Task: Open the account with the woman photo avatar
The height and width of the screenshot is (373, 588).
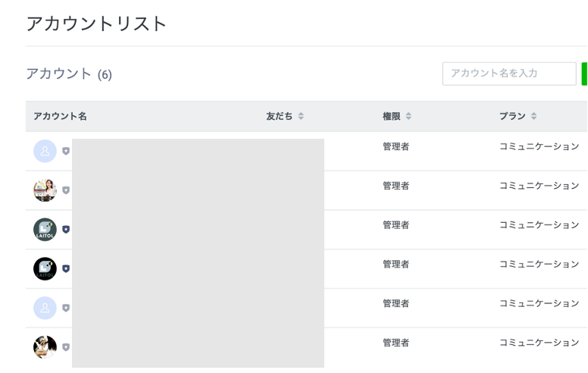Action: [45, 190]
